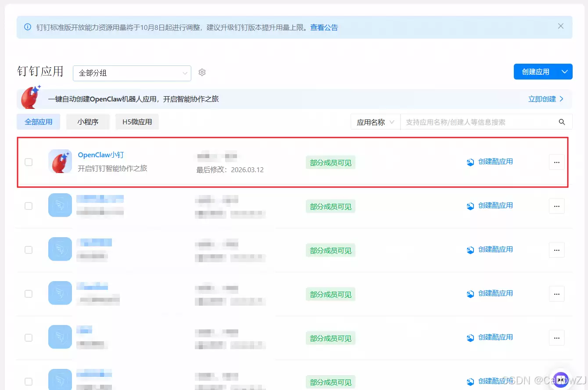The image size is (588, 390).
Task: Click the 立即创建 link
Action: tap(545, 99)
